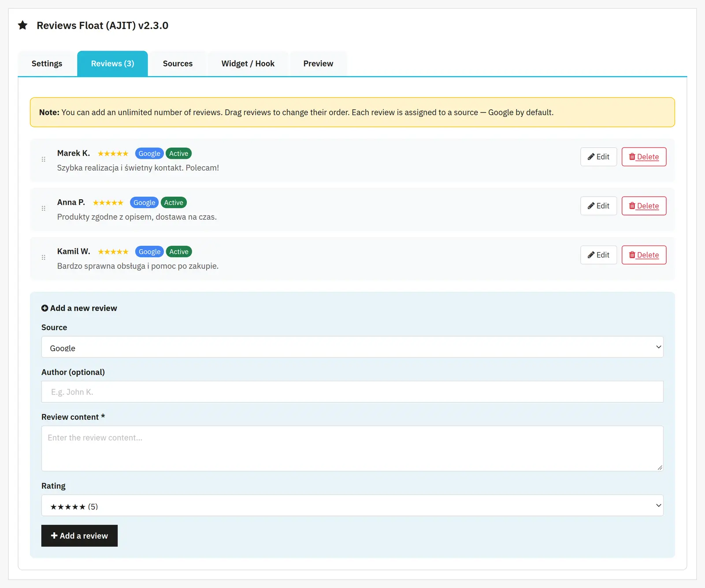Open the Source dropdown showing Google
Screen dimensions: 705x588
[352, 347]
